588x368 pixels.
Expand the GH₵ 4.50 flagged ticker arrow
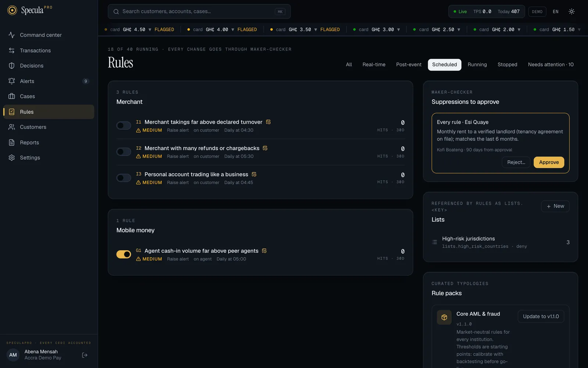coord(150,29)
